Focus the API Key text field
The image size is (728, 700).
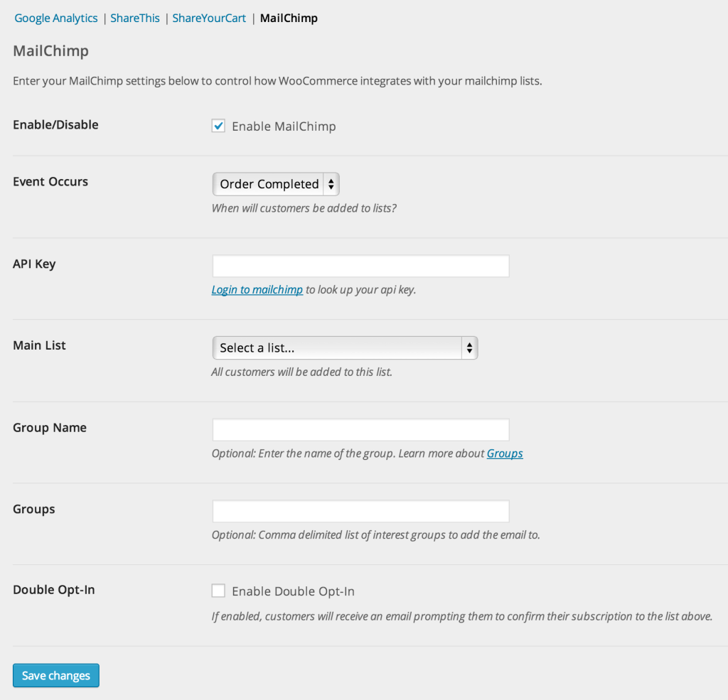pos(360,266)
